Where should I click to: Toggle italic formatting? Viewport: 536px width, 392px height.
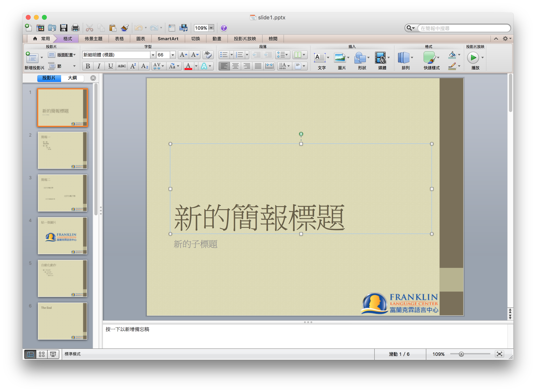(x=99, y=66)
